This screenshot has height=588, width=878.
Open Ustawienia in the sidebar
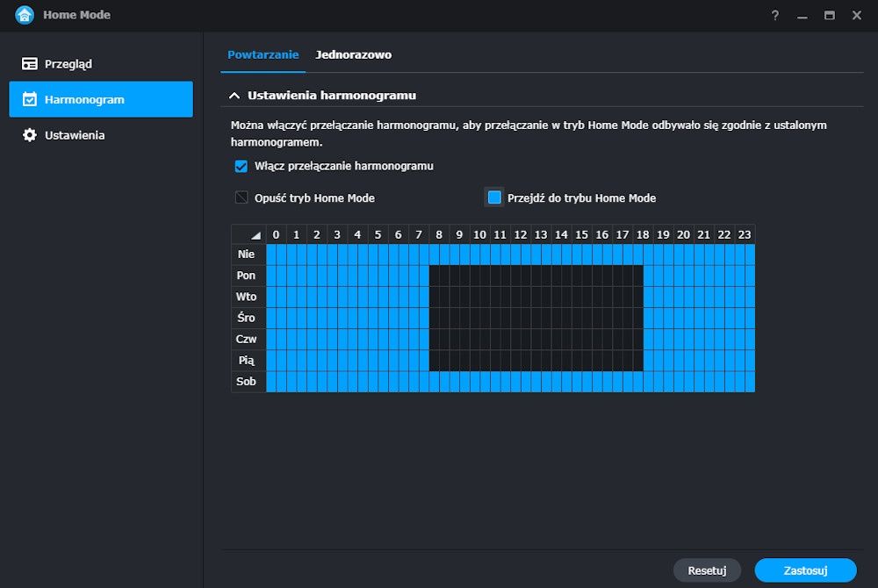pos(101,135)
